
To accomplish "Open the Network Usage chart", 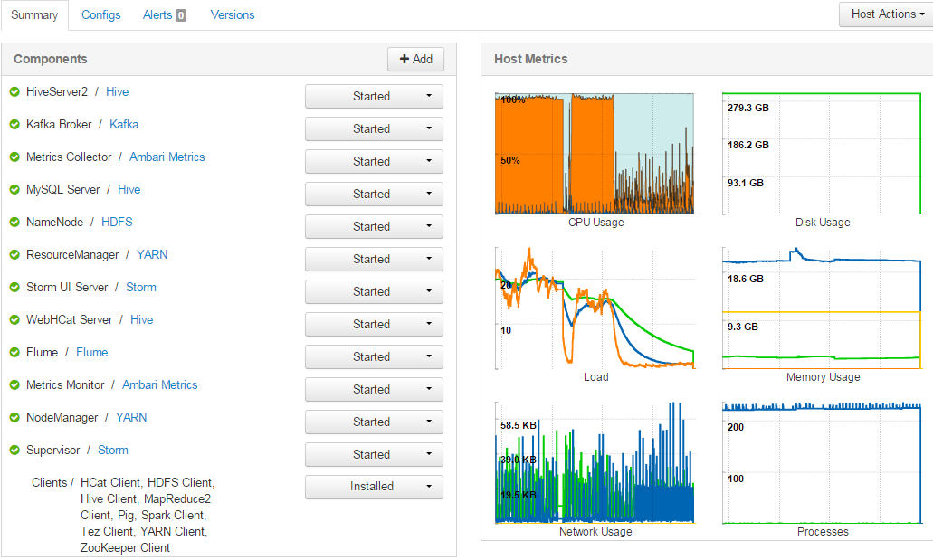I will (x=595, y=461).
